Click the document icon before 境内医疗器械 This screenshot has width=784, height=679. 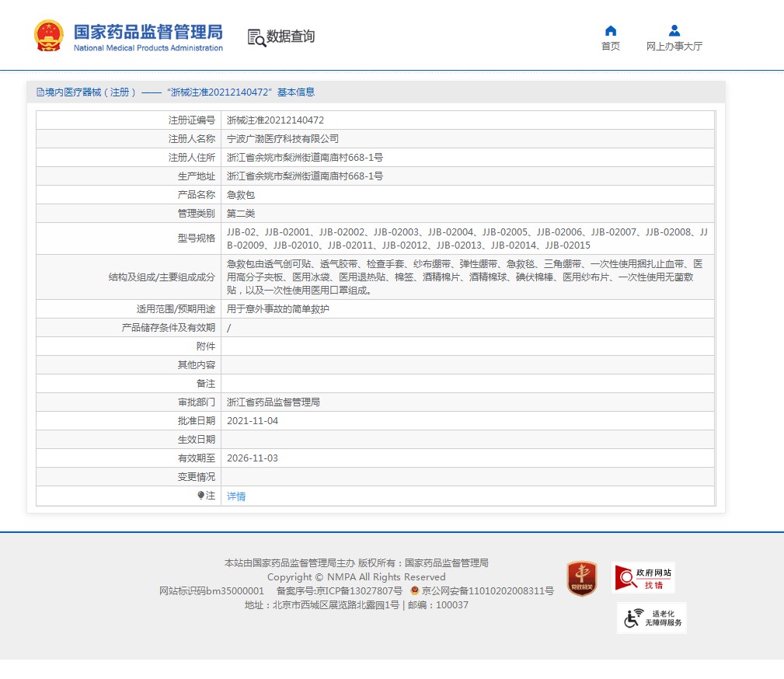pyautogui.click(x=40, y=92)
